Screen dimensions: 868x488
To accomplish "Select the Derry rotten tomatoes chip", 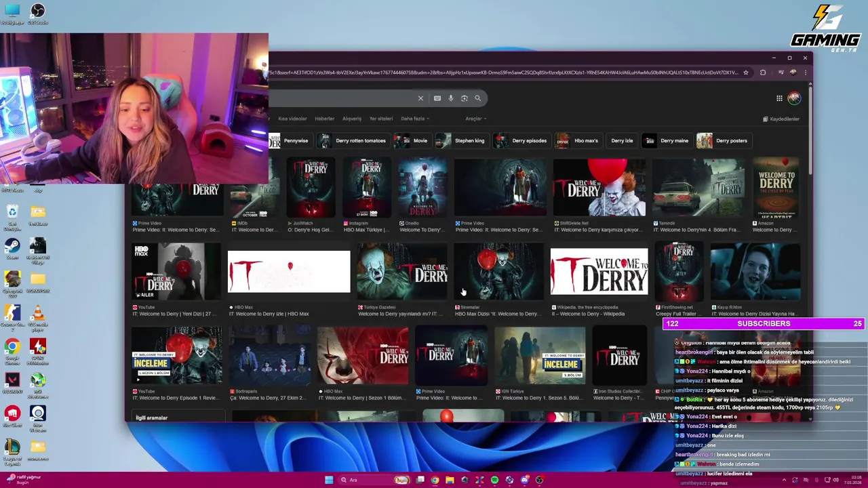I will point(353,141).
